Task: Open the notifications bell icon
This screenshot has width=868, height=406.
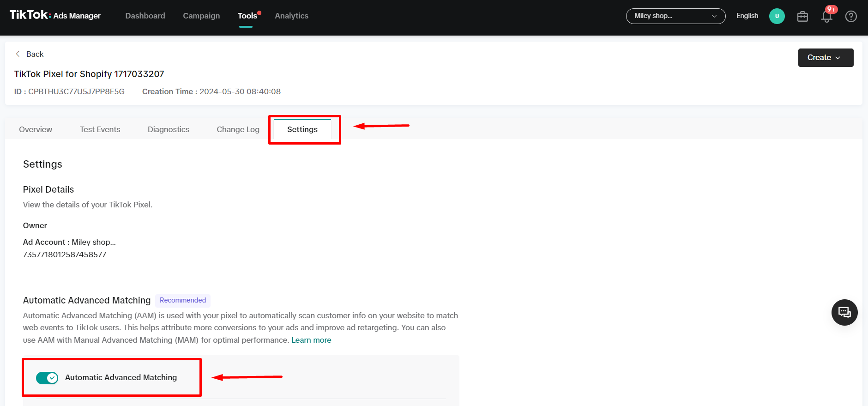Action: (826, 17)
